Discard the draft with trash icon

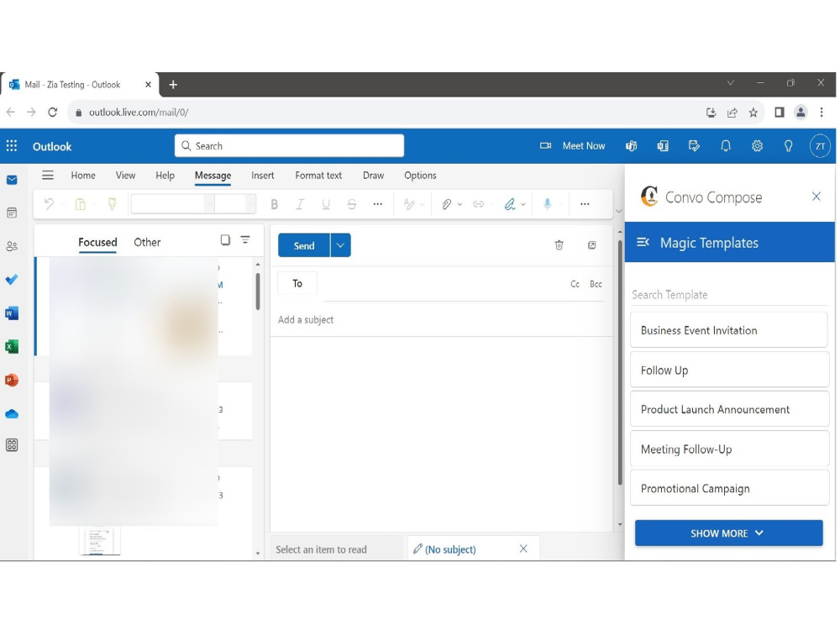pyautogui.click(x=559, y=245)
